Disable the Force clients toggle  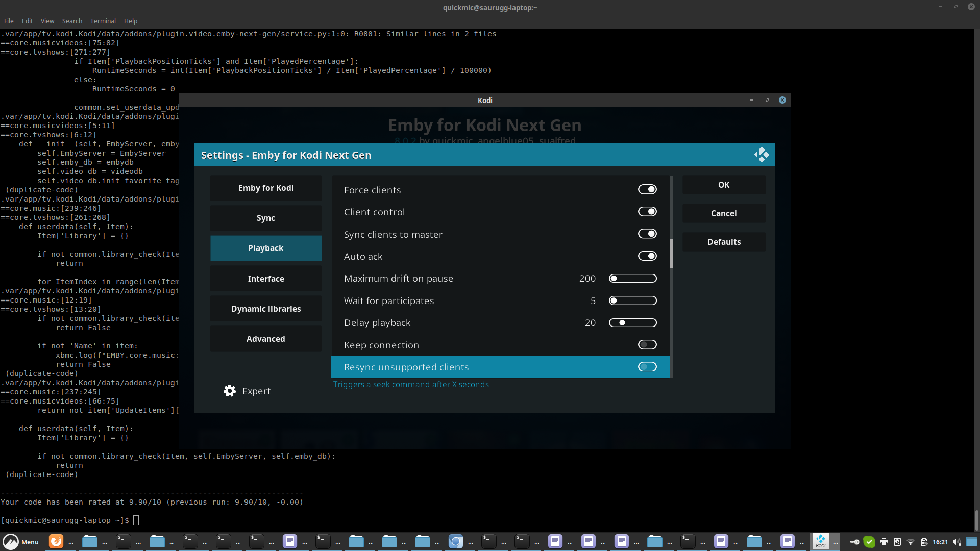click(x=647, y=189)
